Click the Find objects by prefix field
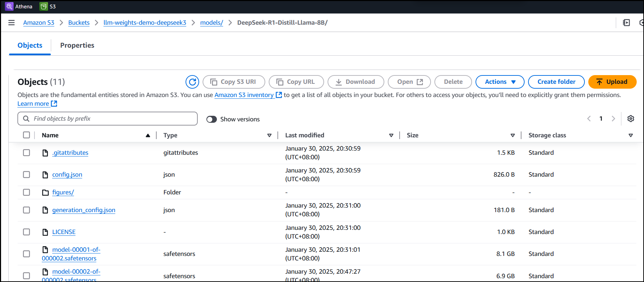 pyautogui.click(x=108, y=119)
